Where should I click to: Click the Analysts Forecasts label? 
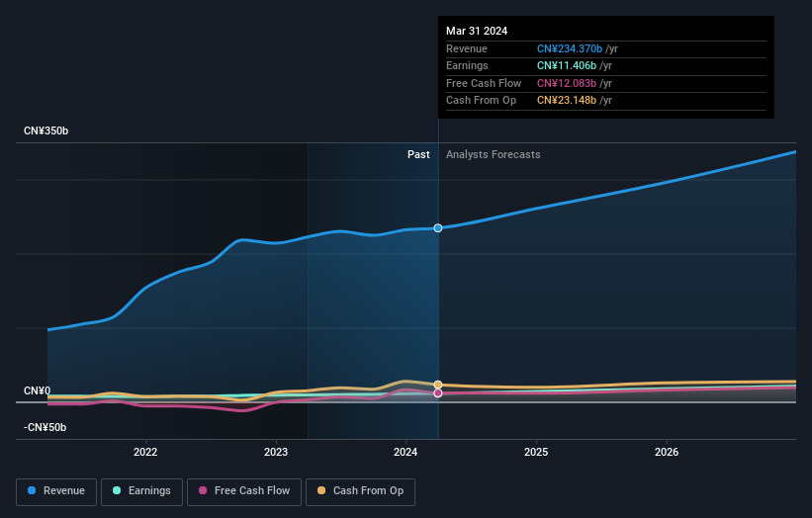(493, 154)
